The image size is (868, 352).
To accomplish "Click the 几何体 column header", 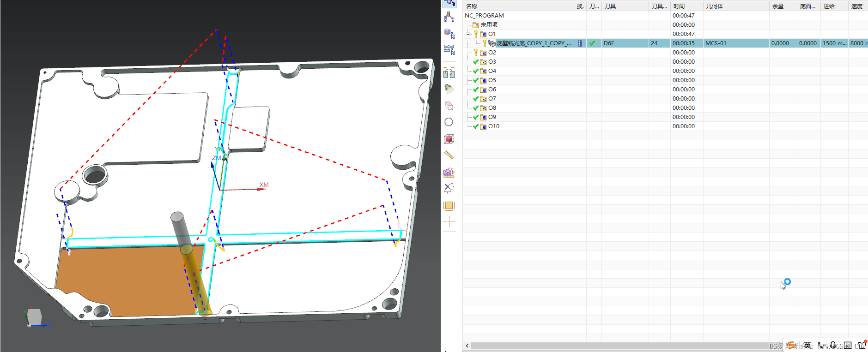I will click(736, 6).
